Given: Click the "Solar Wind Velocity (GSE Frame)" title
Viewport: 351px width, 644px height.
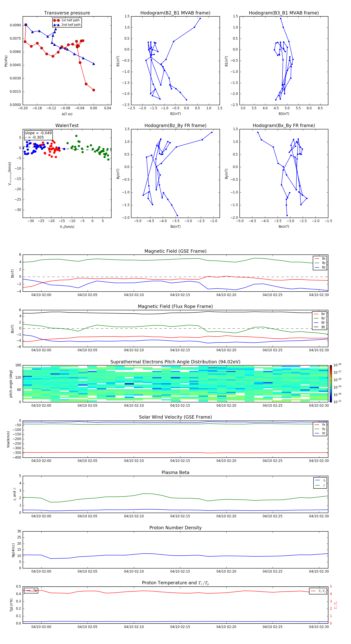Looking at the screenshot, I should (x=175, y=417).
